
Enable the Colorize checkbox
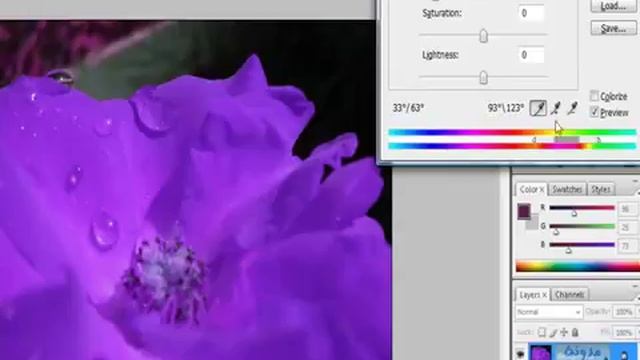[x=594, y=96]
